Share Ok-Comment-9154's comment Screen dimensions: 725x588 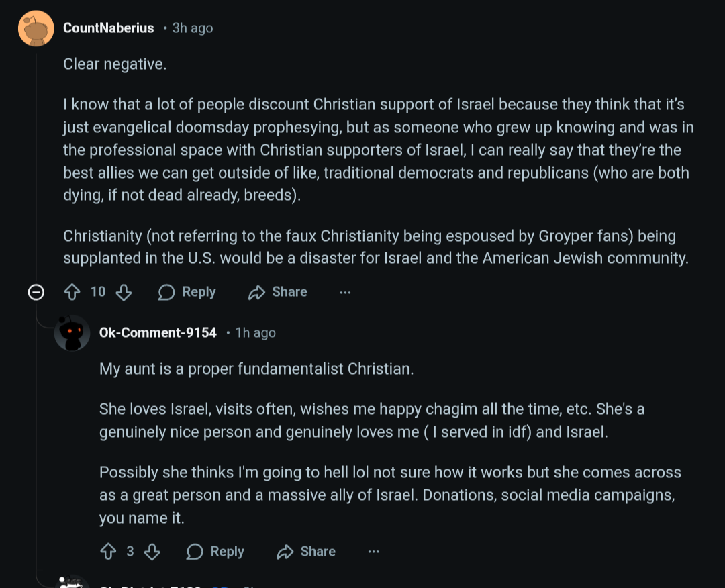point(305,552)
